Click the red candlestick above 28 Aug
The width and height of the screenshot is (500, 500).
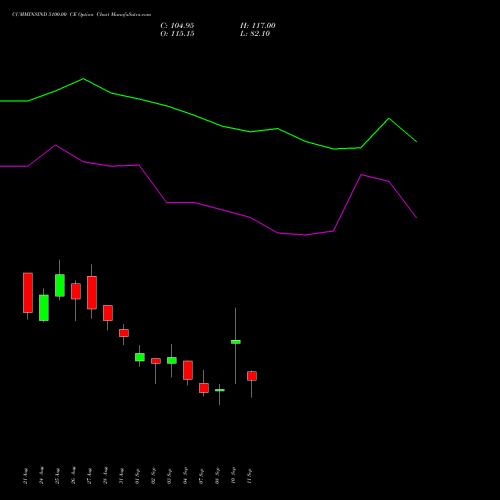point(108,313)
